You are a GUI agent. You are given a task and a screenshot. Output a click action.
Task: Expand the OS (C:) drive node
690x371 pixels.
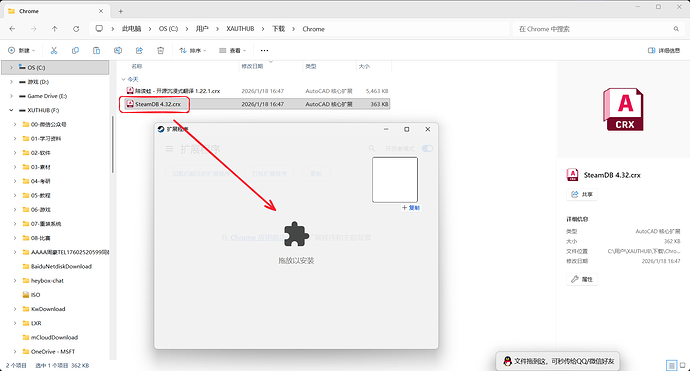[x=11, y=68]
